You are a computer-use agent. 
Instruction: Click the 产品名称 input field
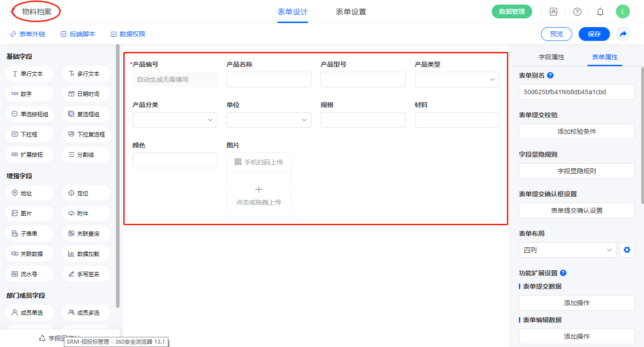tap(269, 80)
